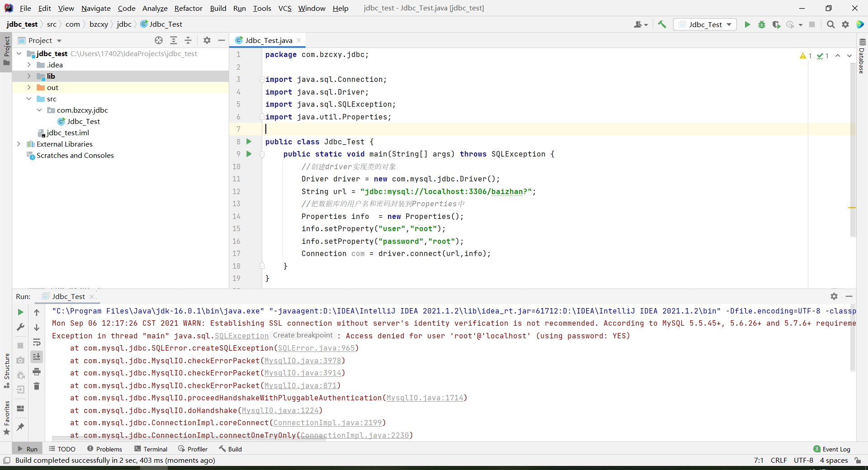The height and width of the screenshot is (470, 868).
Task: Click the console horizontal scrollbar
Action: [189, 438]
